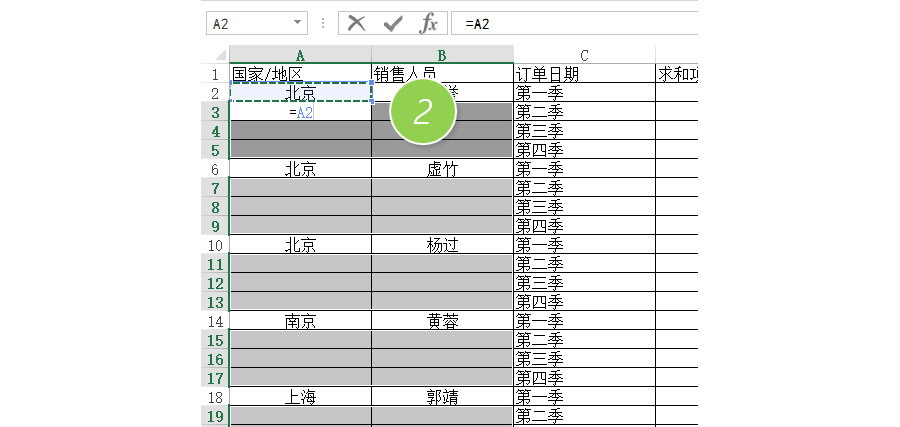Click cell C14 containing 第一季
The image size is (900, 427).
(x=584, y=321)
